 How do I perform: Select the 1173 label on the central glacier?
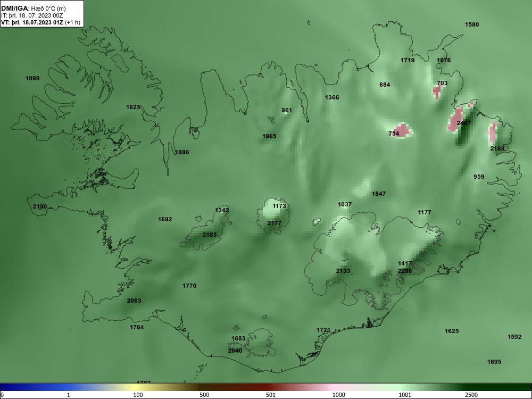279,206
